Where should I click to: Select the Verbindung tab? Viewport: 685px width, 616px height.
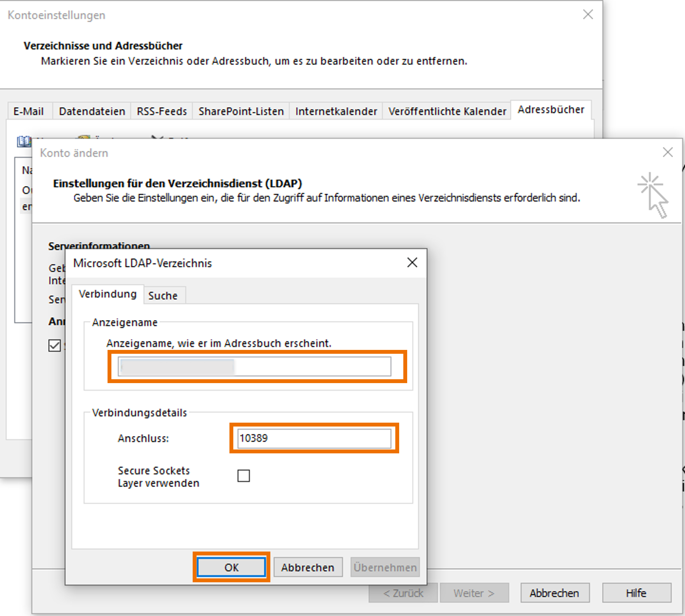108,294
